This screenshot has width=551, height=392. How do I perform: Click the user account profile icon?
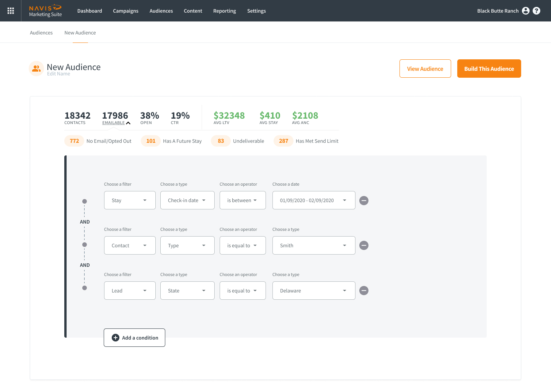(x=526, y=11)
